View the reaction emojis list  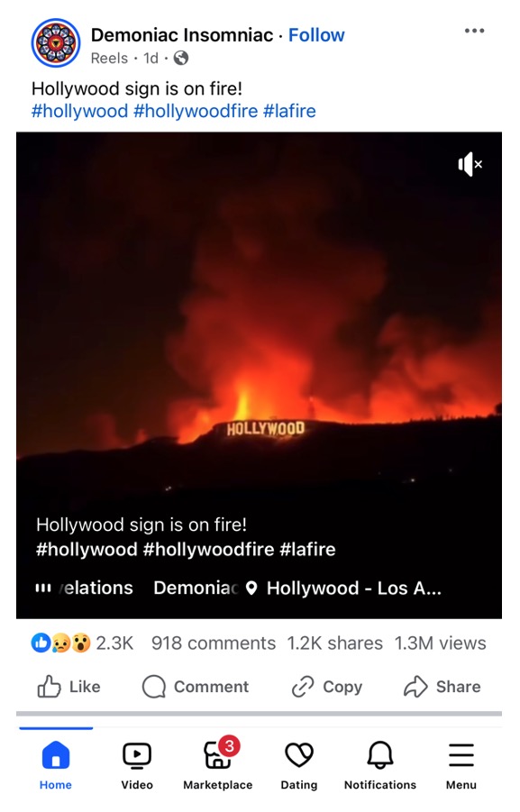pos(61,643)
